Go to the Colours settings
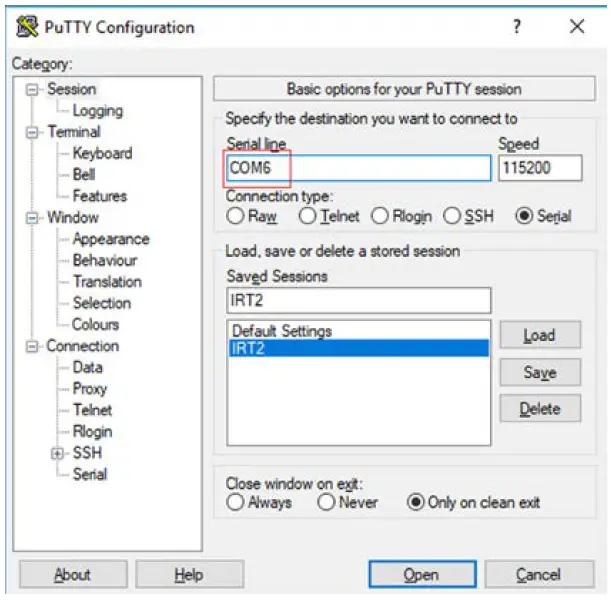This screenshot has width=611, height=600. point(95,325)
